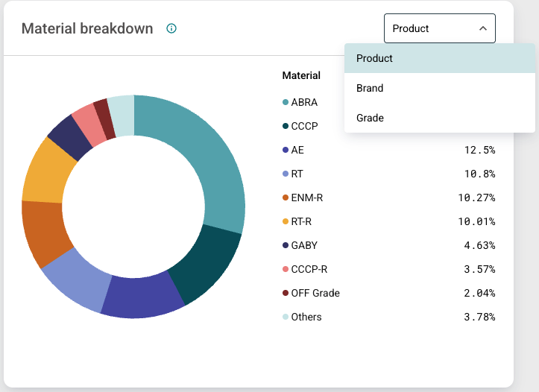Select the yellow RT-R donut segment
This screenshot has height=392, width=539.
point(46,171)
